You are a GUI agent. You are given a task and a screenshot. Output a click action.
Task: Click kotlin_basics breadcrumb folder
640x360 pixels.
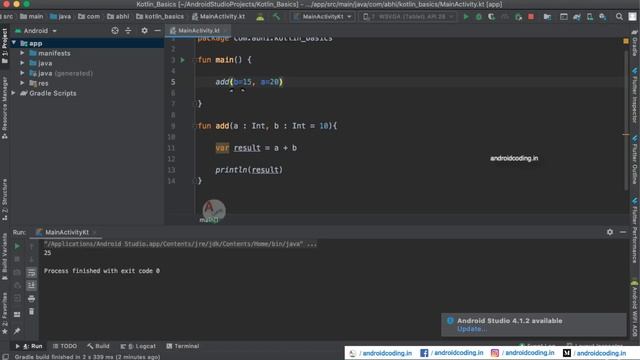[x=160, y=17]
